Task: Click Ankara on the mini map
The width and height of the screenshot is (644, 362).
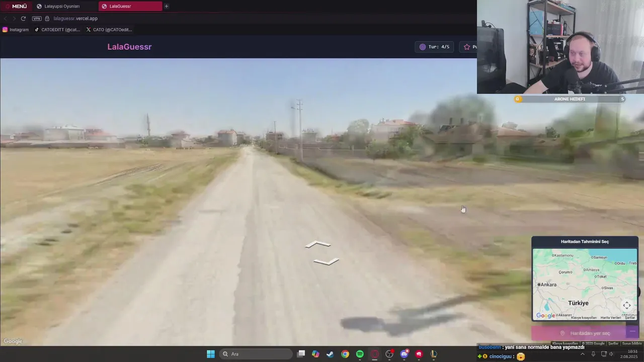Action: click(547, 285)
